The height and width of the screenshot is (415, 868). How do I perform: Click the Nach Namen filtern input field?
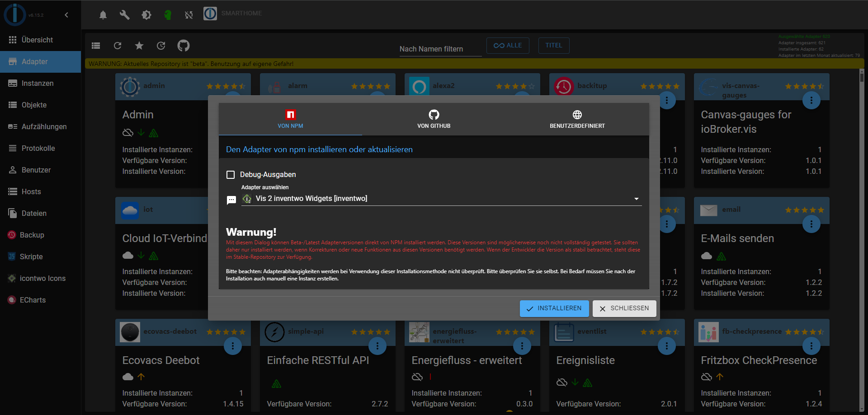(440, 49)
